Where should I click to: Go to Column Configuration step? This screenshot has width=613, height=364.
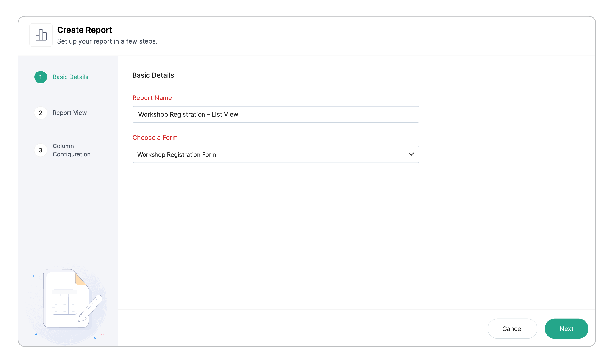coord(72,150)
